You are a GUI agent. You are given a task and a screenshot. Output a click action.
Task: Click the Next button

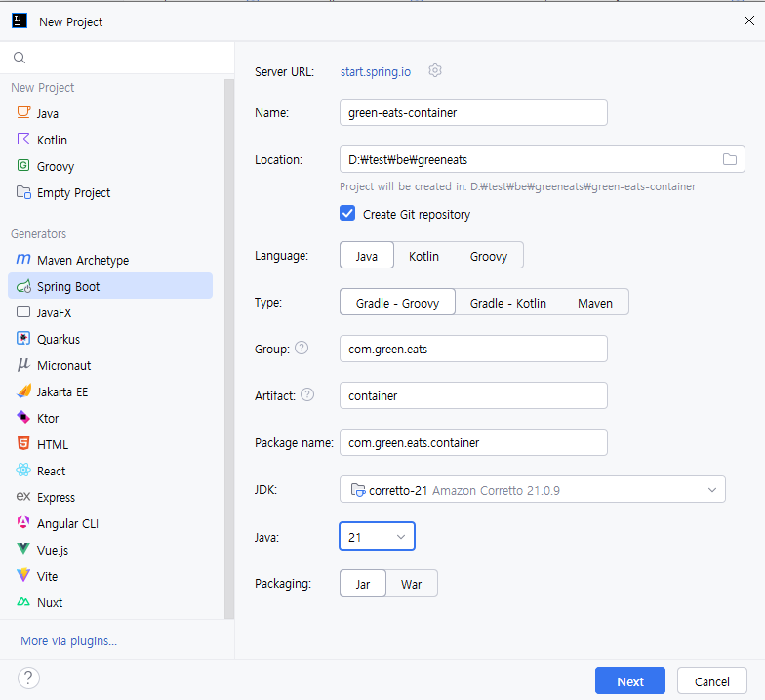(x=630, y=681)
